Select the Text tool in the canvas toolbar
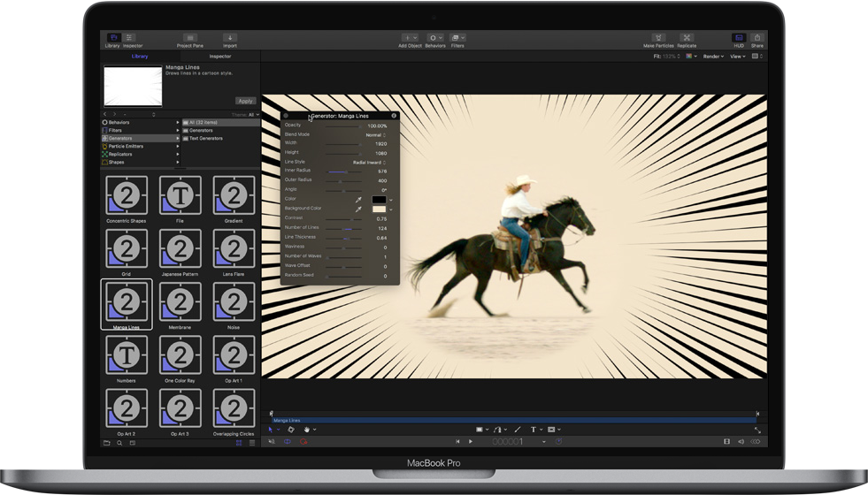868x495 pixels. click(534, 430)
